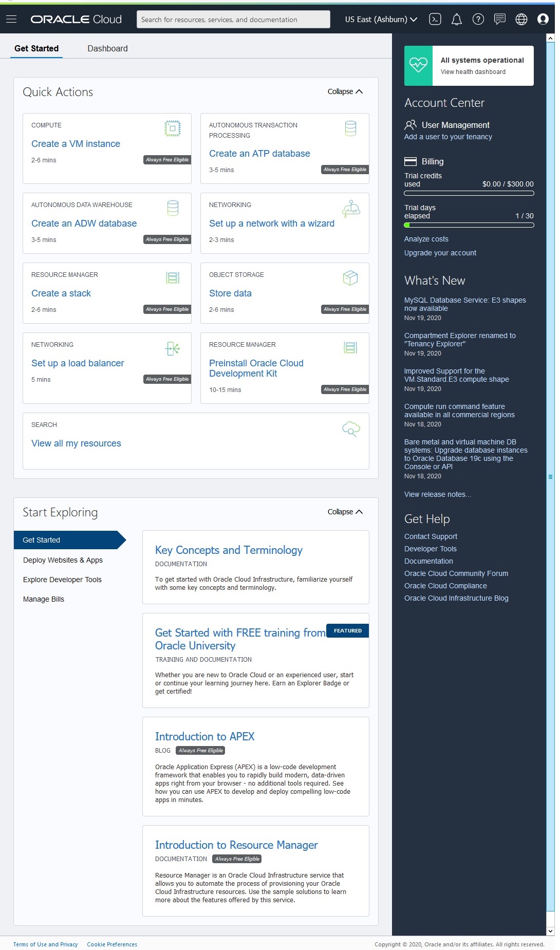Viewport: 560px width, 950px height.
Task: Open Create an ADW database
Action: (x=84, y=223)
